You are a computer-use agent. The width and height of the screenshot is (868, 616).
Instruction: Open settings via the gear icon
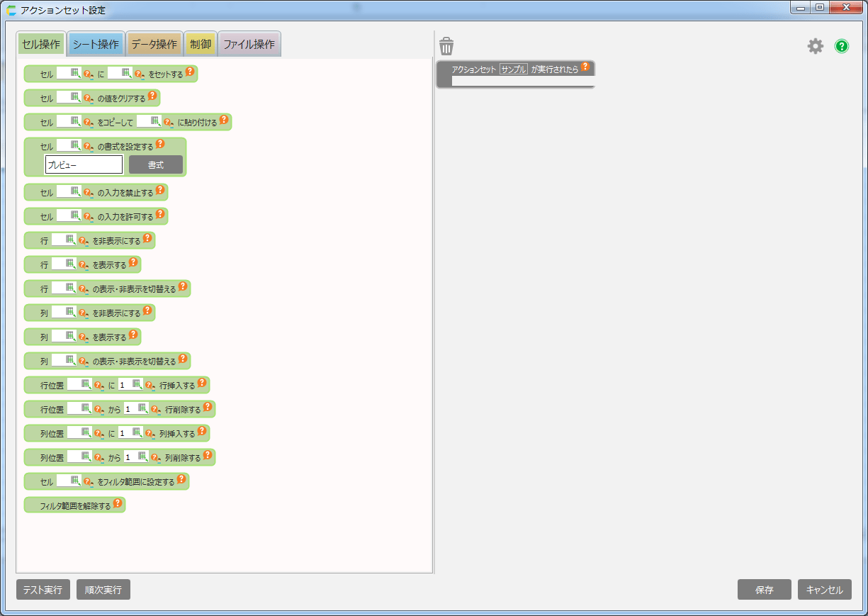[816, 46]
